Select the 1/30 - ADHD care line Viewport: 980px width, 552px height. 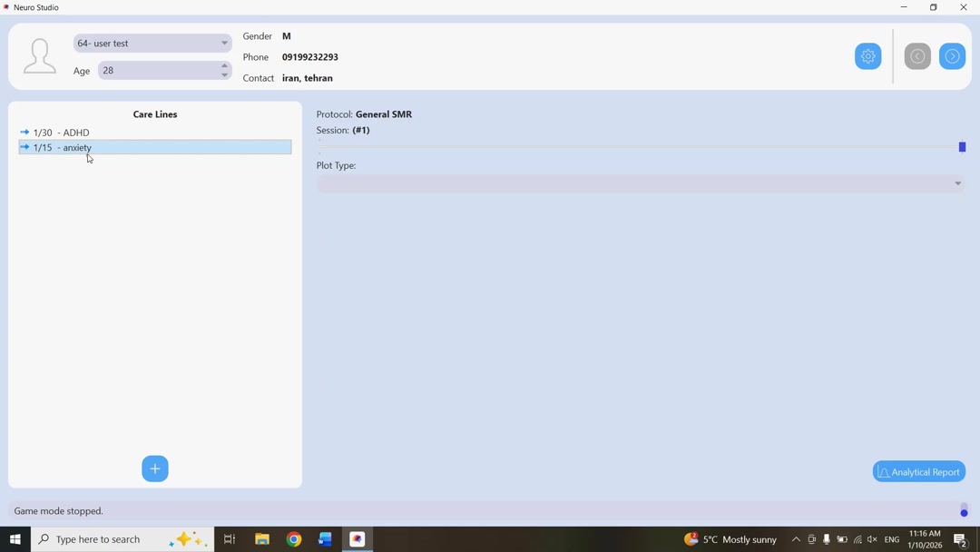coord(155,133)
